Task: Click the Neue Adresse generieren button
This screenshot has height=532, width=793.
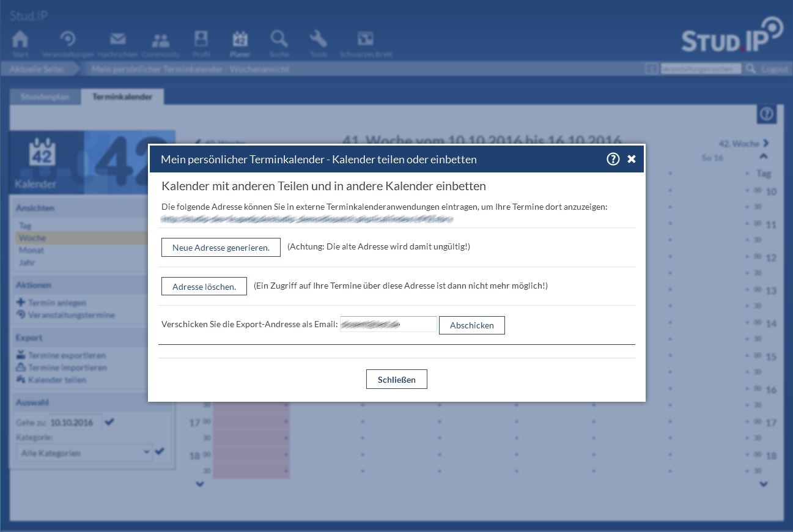Action: tap(221, 248)
